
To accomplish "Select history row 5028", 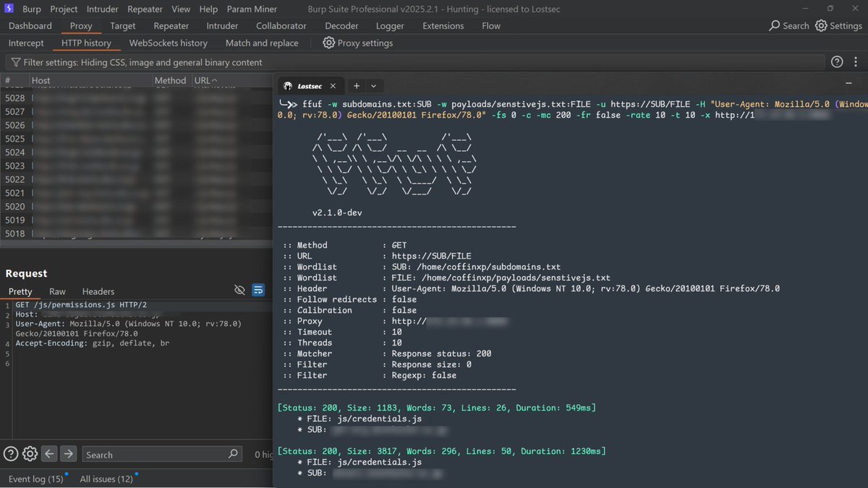I will (137, 98).
